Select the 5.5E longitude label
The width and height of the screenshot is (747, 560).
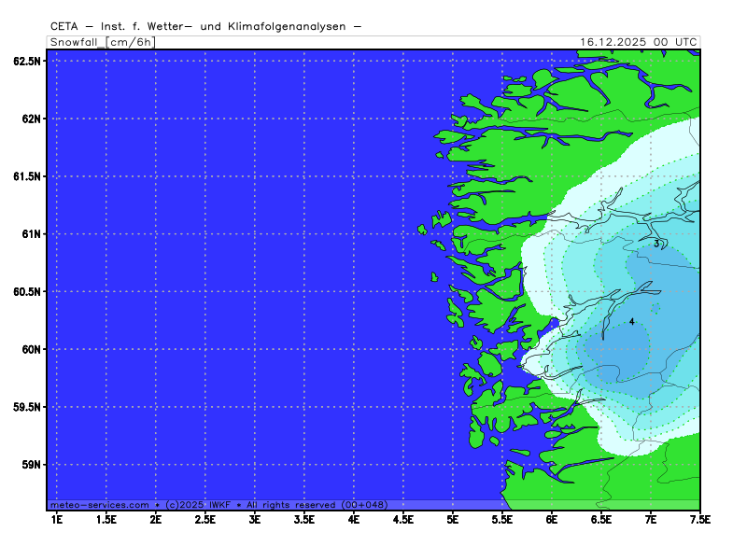click(502, 519)
